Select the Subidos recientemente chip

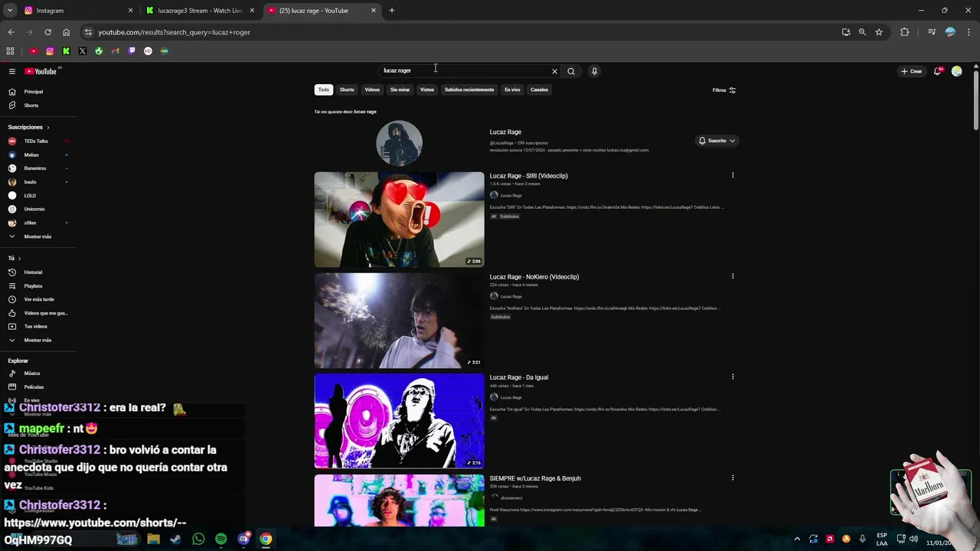(x=469, y=90)
